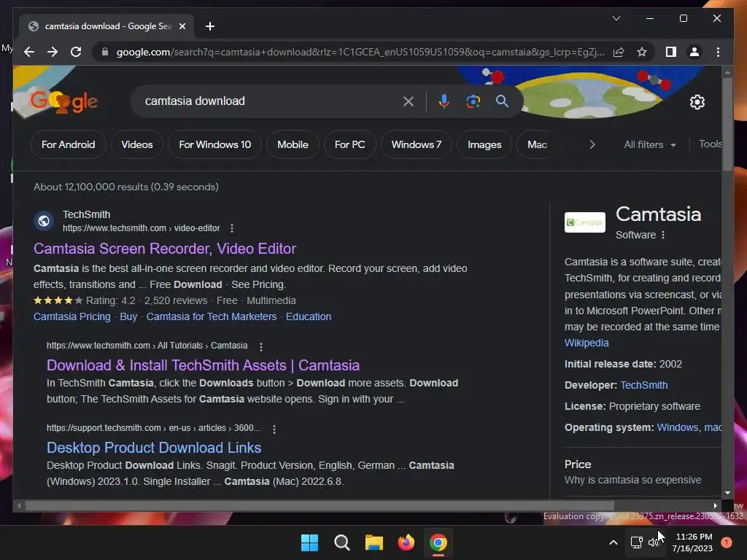Show more filter chips arrow

[x=592, y=144]
